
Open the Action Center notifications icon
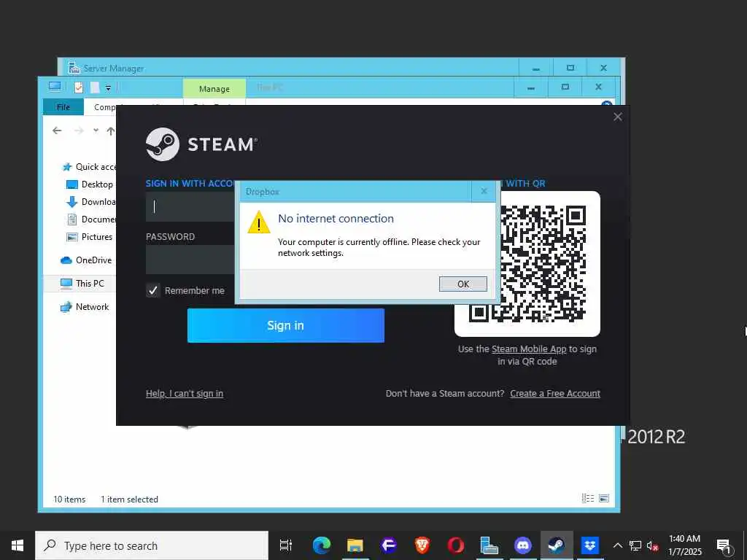[x=724, y=545]
